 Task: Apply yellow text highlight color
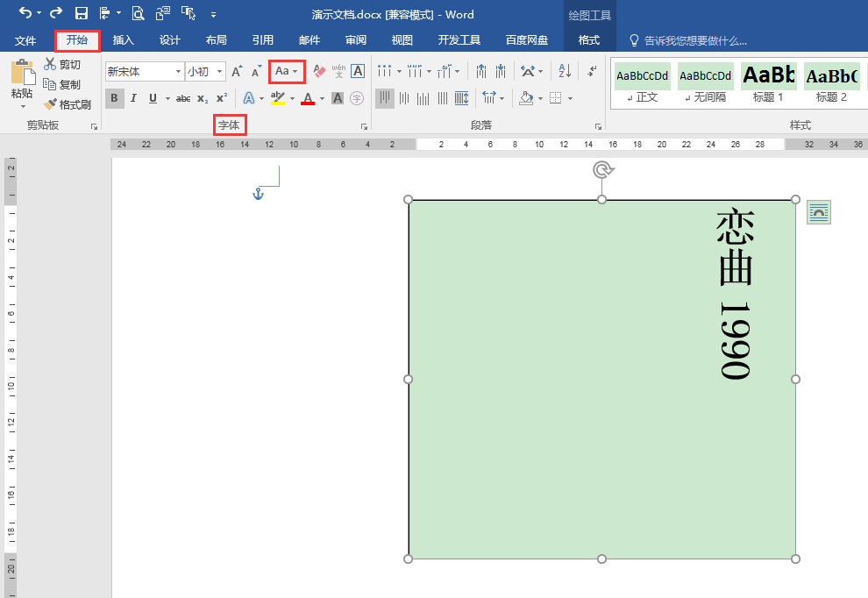pos(278,98)
